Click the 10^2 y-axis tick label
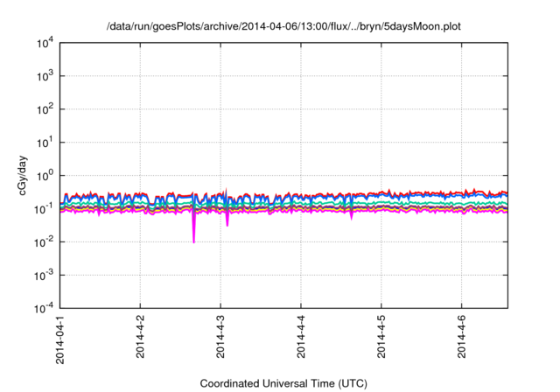The height and width of the screenshot is (392, 560). [45, 109]
